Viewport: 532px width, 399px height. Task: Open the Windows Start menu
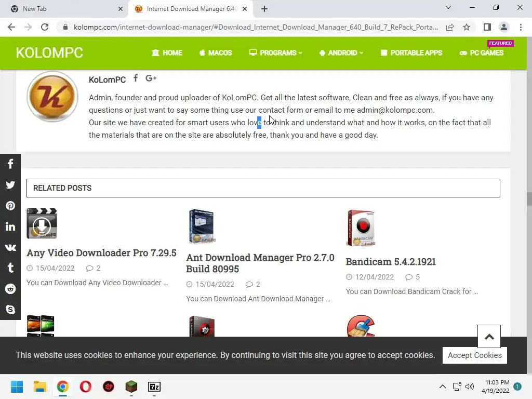17,387
